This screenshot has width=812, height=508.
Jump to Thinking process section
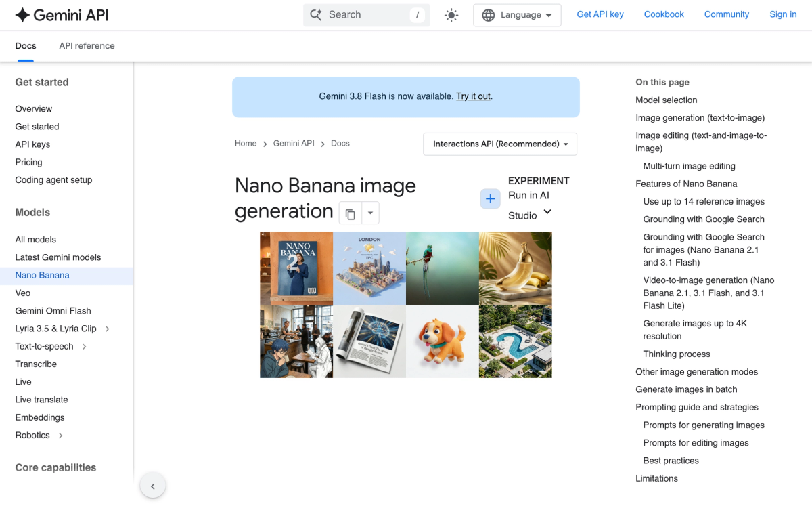pos(677,354)
